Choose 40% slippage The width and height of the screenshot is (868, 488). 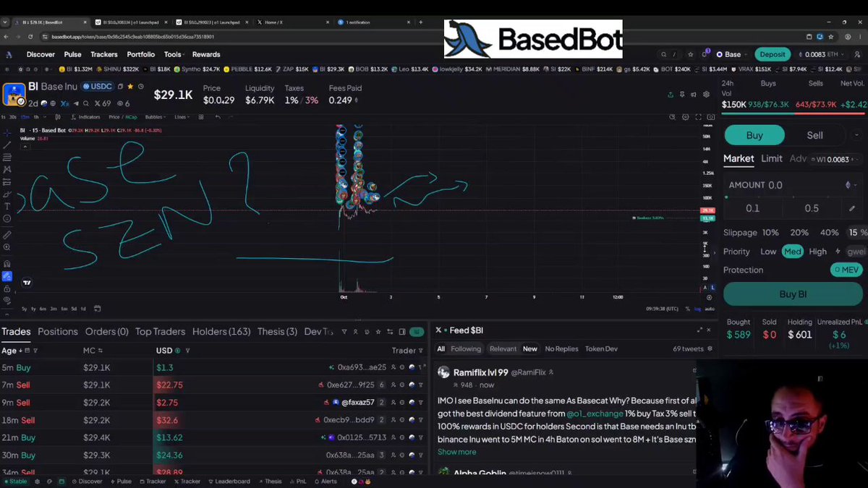(829, 233)
